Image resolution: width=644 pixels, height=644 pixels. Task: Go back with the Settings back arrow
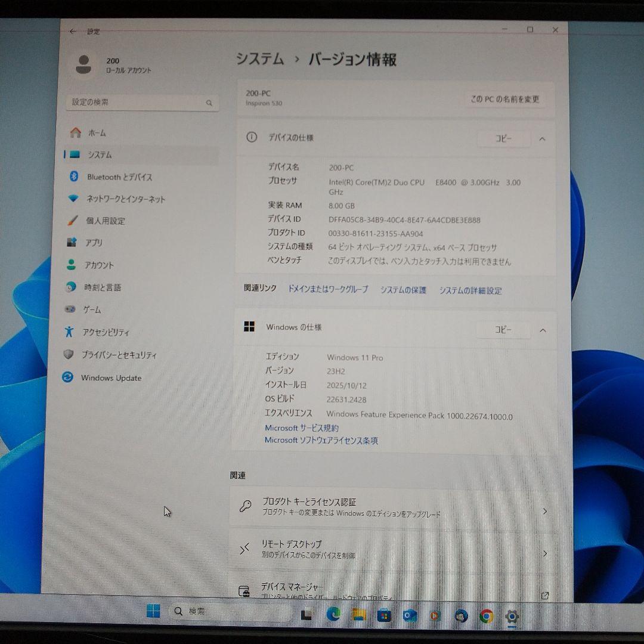(x=73, y=31)
